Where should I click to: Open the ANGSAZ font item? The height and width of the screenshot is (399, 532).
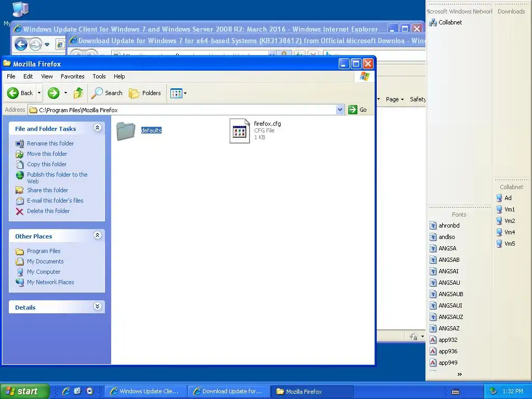[x=445, y=328]
